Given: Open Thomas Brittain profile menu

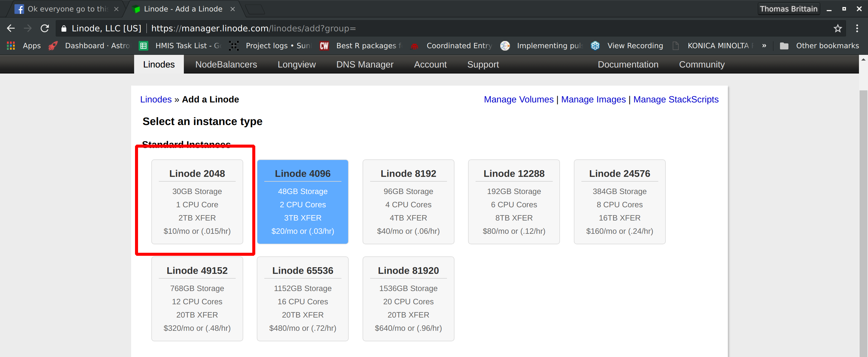Looking at the screenshot, I should click(x=788, y=9).
